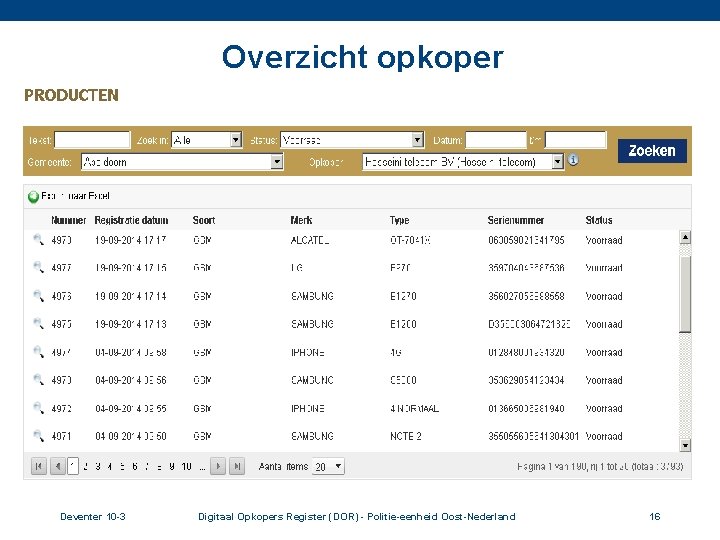Open details magnifier for product 4978

coord(38,239)
